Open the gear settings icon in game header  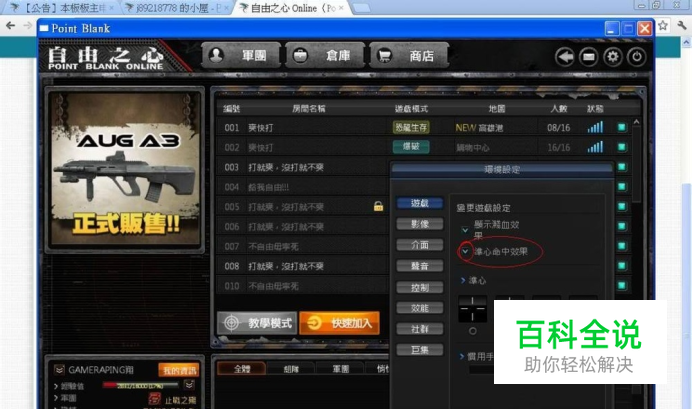point(613,57)
